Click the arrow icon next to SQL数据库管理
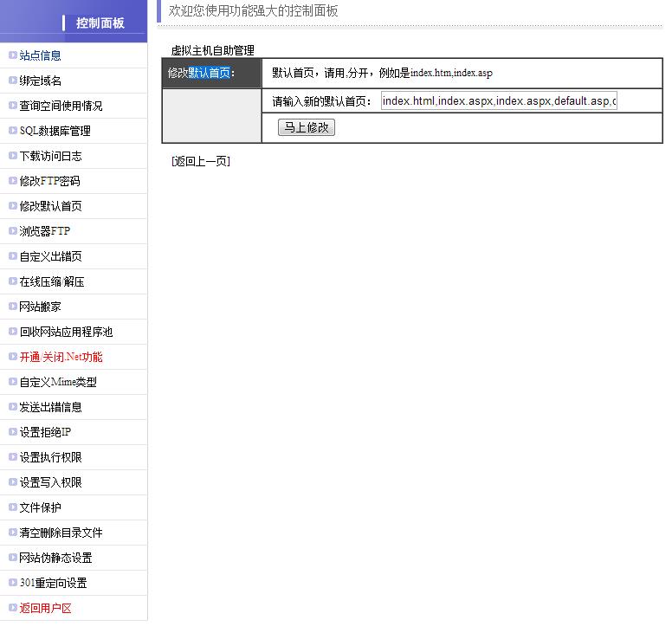 click(x=12, y=131)
